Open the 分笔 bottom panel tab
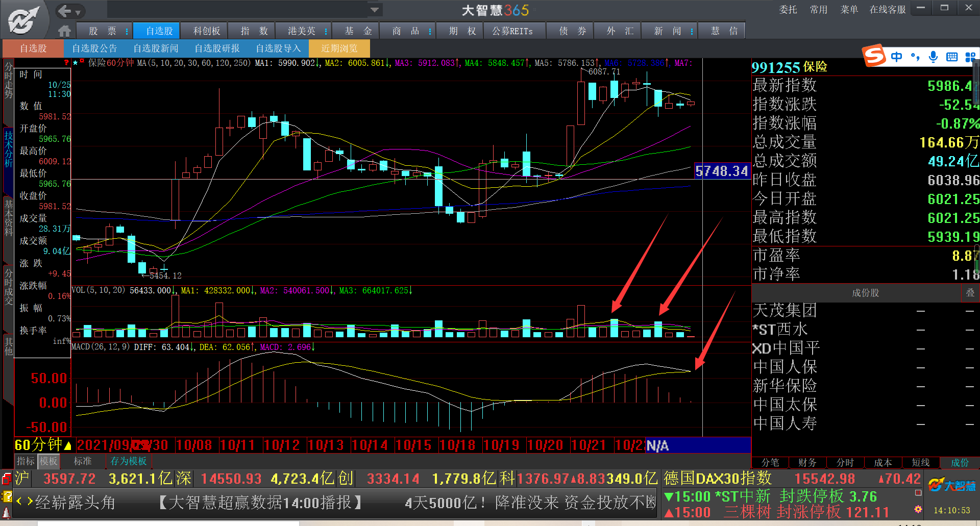Screen dimensions: 980x526 pyautogui.click(x=770, y=462)
